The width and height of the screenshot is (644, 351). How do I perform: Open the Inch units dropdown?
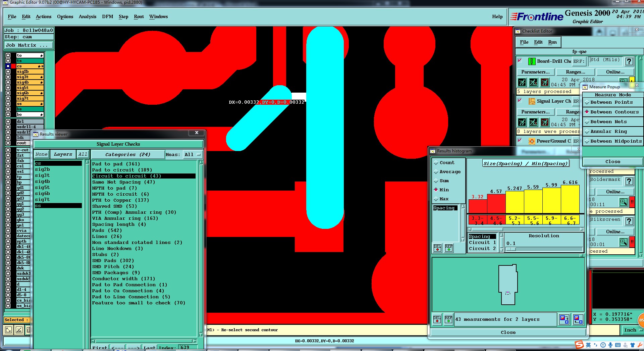(x=632, y=330)
